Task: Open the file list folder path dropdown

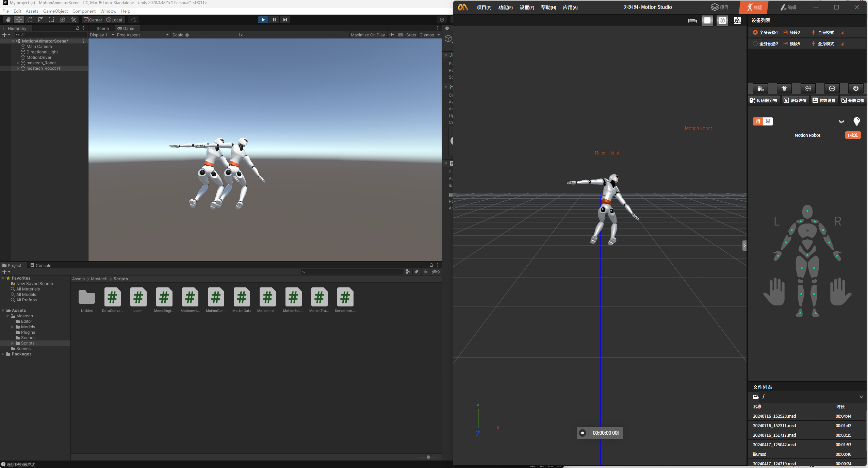Action: (861, 397)
